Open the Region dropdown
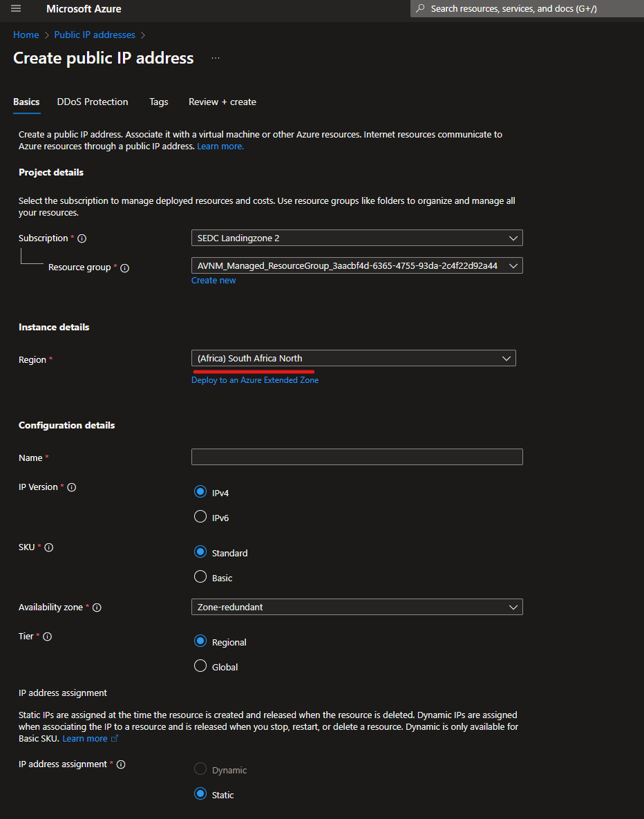 click(x=354, y=358)
